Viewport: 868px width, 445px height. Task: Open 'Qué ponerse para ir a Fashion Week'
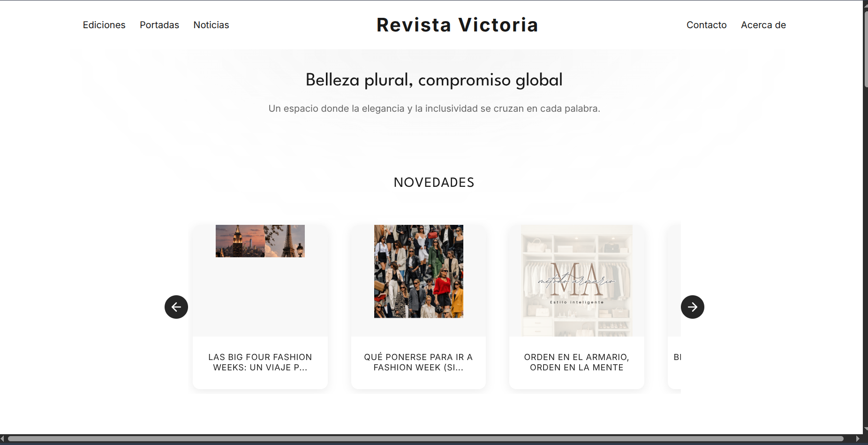pos(418,362)
